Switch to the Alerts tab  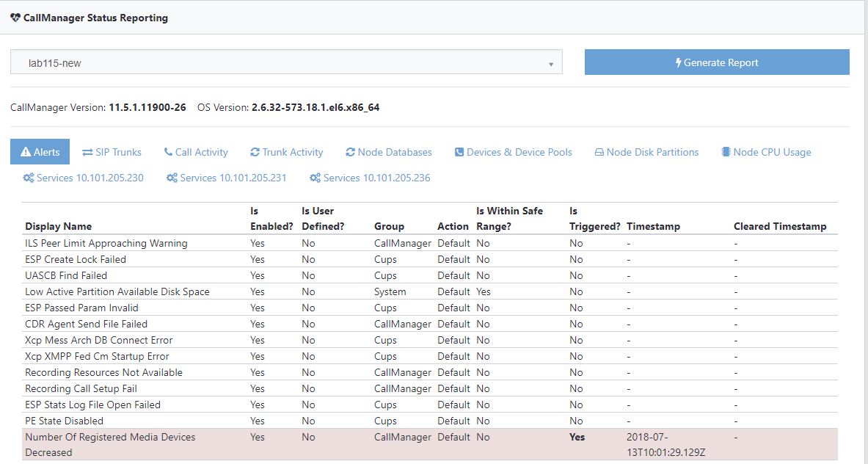coord(40,152)
